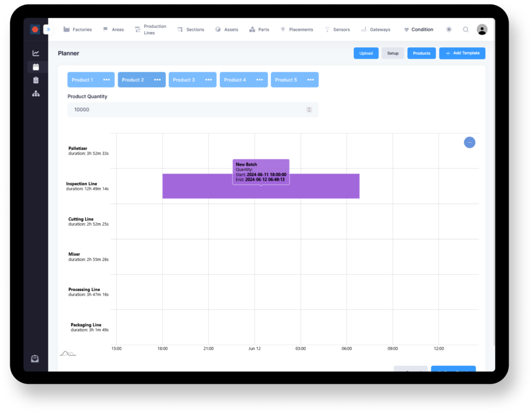Viewport: 532px width, 413px height.
Task: Open the clipboard tasks sidebar icon
Action: tap(36, 80)
